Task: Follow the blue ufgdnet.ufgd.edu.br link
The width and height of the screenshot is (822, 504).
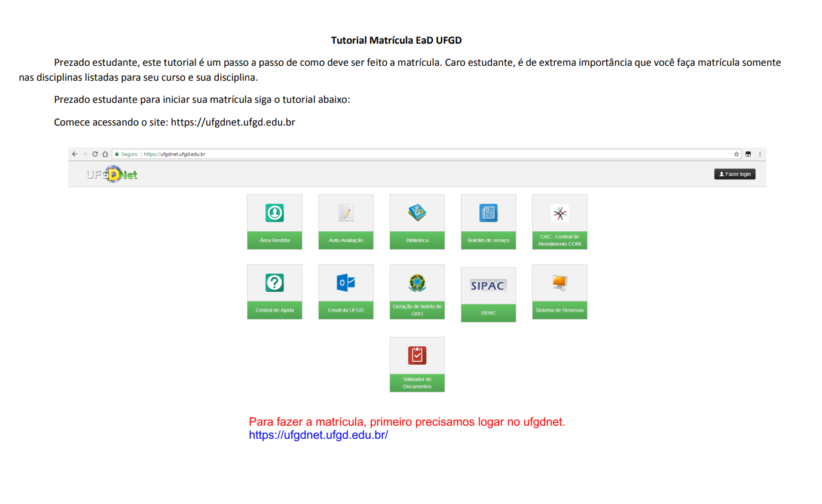Action: pyautogui.click(x=318, y=435)
